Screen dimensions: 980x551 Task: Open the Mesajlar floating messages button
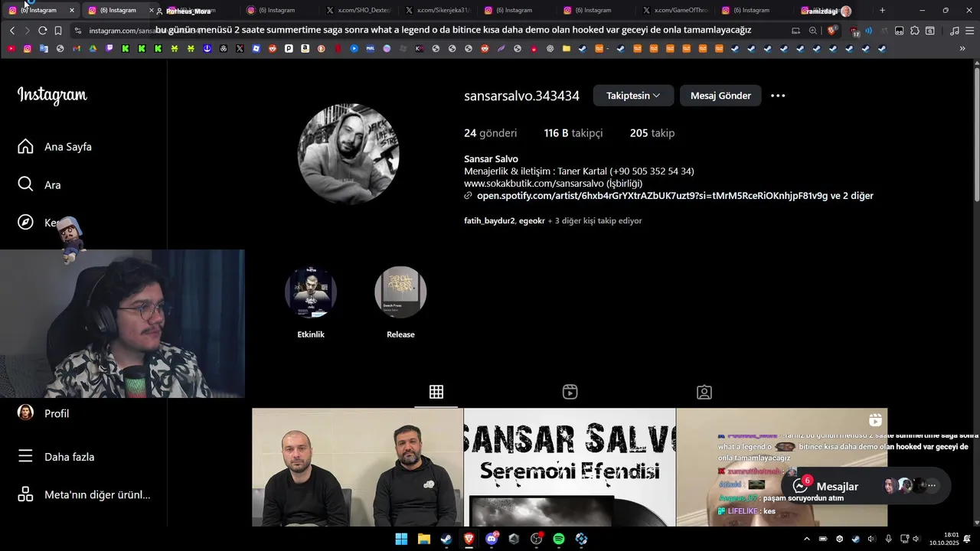[866, 486]
